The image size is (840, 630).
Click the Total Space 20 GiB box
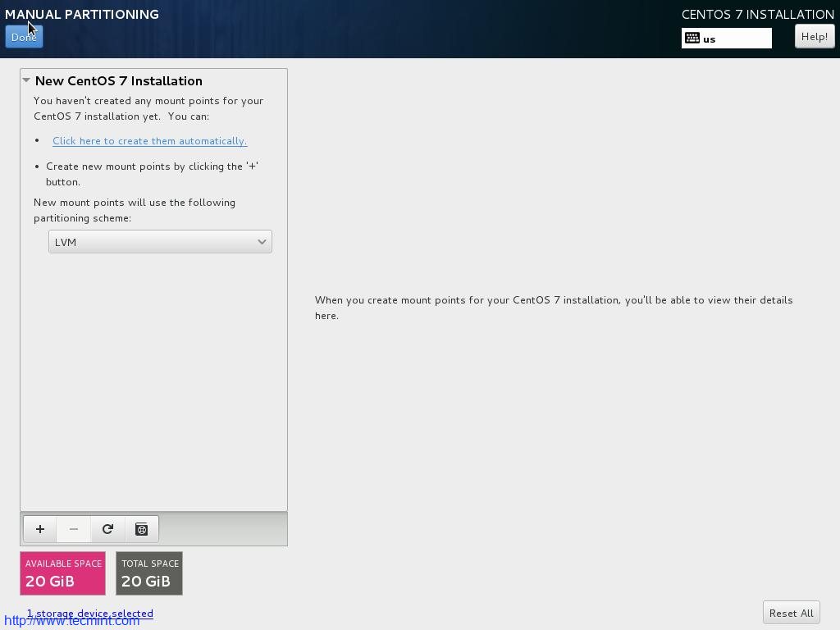point(149,573)
